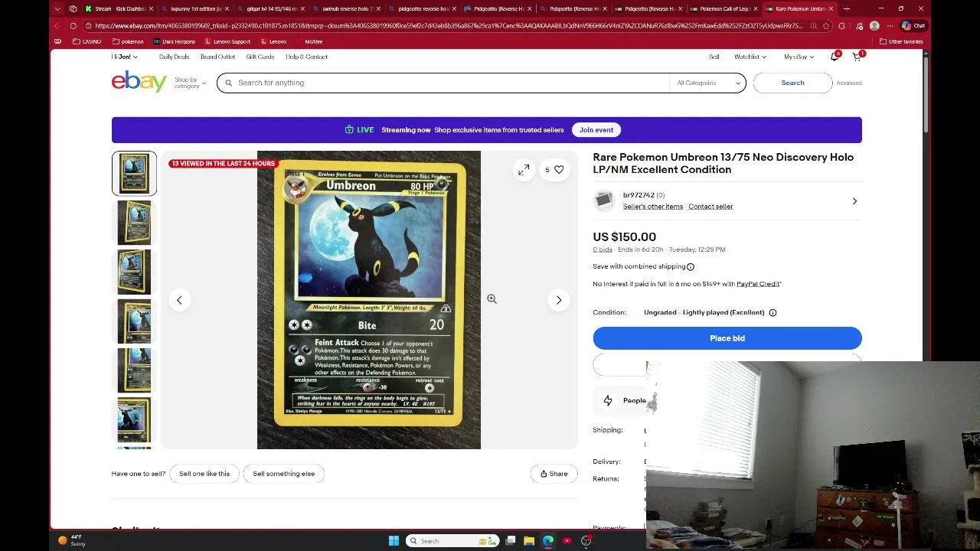Open Shop by category dropdown
980x551 pixels.
tap(190, 83)
